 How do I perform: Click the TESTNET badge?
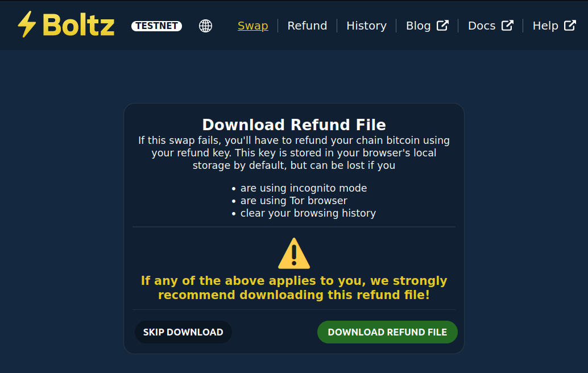(x=157, y=26)
